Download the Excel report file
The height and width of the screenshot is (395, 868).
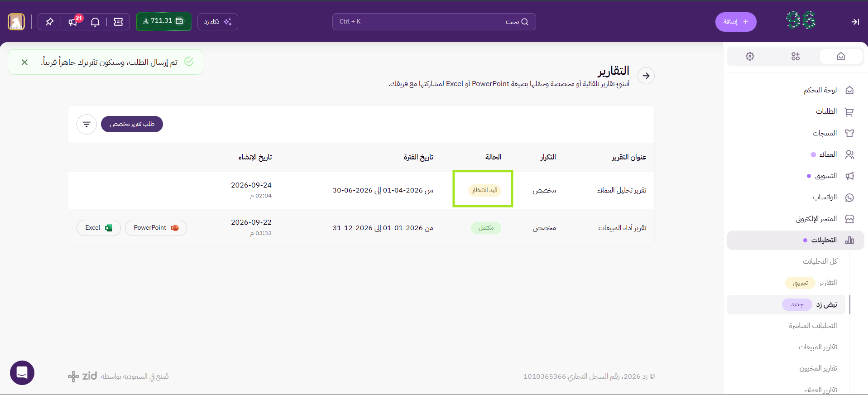(x=99, y=228)
